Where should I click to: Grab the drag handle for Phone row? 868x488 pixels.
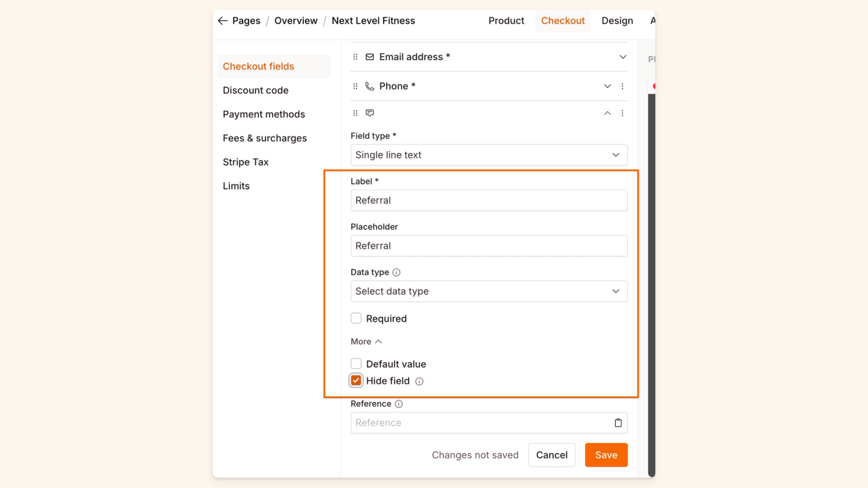(x=355, y=86)
